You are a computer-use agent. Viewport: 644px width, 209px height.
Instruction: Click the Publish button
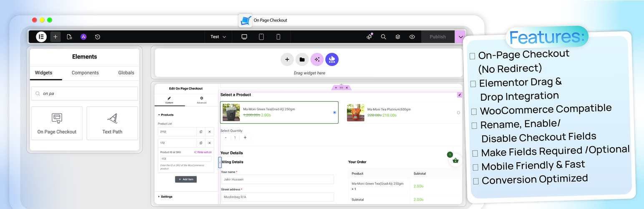pos(438,37)
